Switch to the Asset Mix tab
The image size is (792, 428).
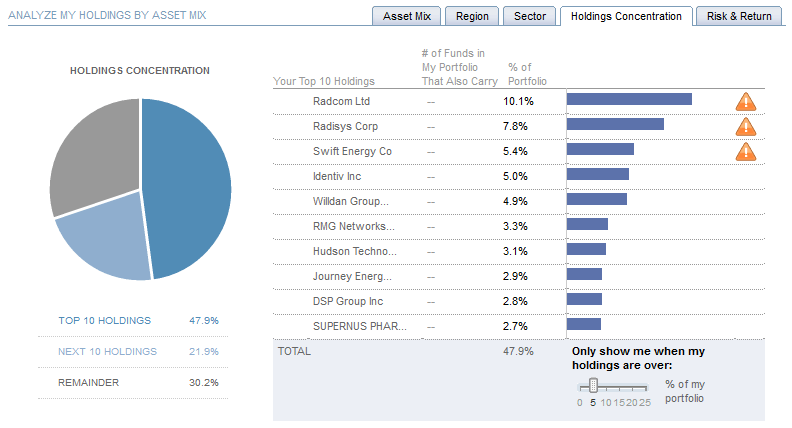click(405, 16)
